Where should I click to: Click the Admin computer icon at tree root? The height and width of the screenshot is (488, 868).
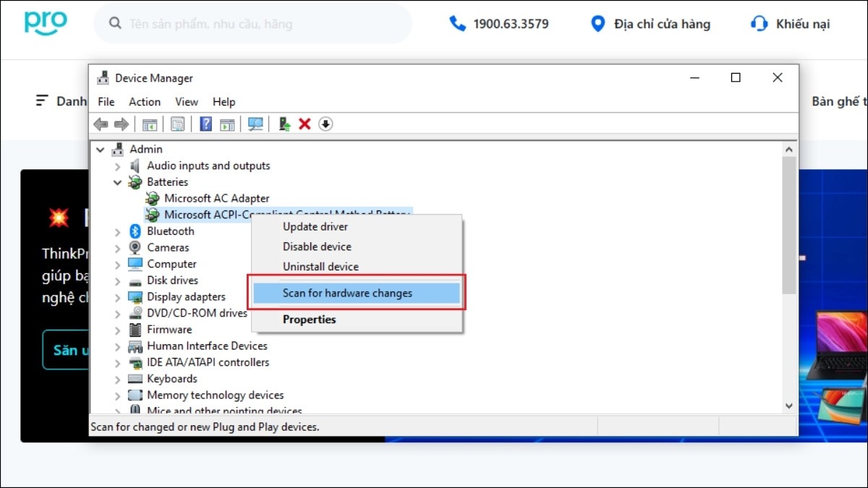[x=117, y=150]
